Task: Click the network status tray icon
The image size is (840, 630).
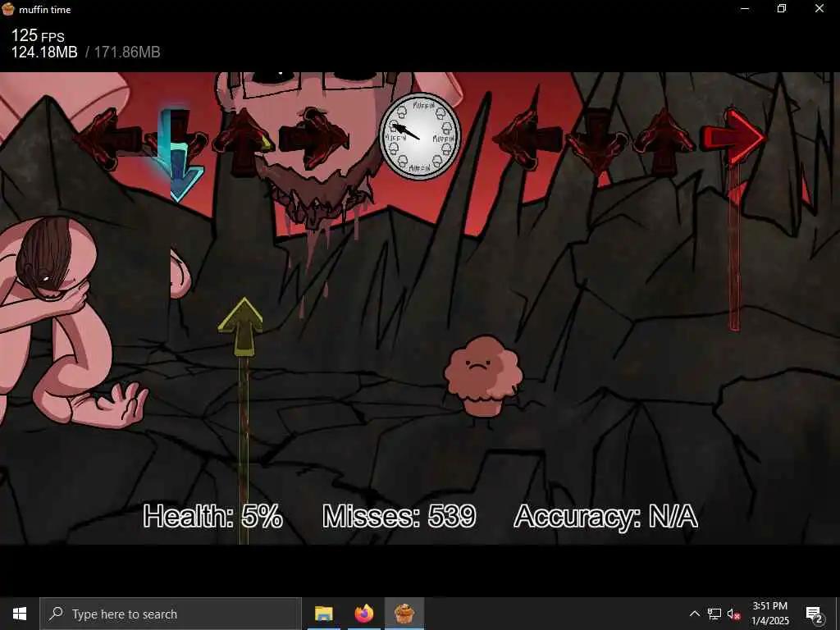Action: click(714, 614)
